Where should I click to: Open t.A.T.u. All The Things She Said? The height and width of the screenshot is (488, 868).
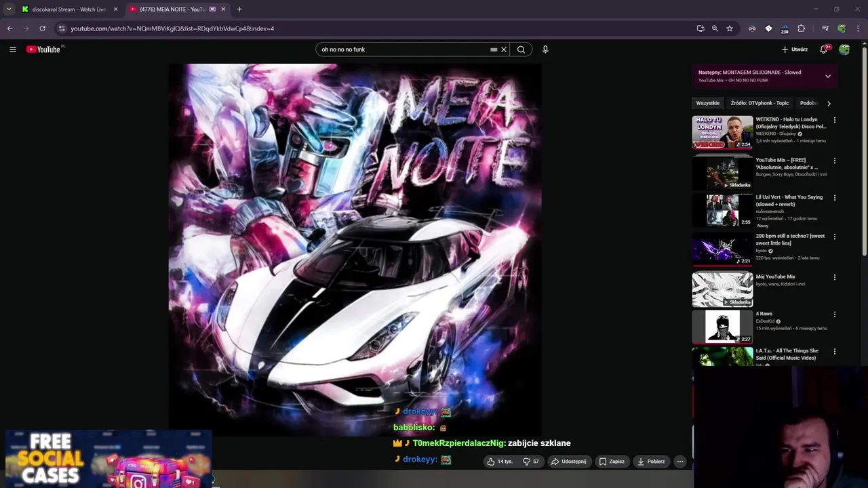[x=787, y=354]
